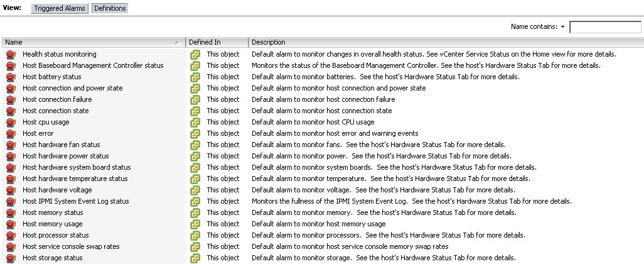Viewport: 644px width, 264px height.
Task: Click description about host error and warning events
Action: 335,133
